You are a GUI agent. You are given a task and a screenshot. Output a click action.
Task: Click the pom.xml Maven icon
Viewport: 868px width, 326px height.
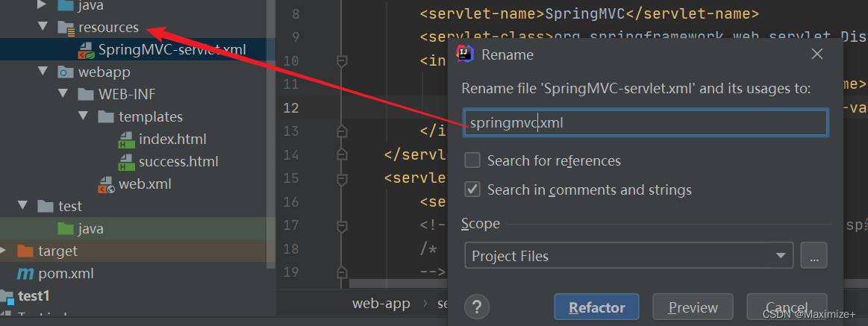pos(25,274)
